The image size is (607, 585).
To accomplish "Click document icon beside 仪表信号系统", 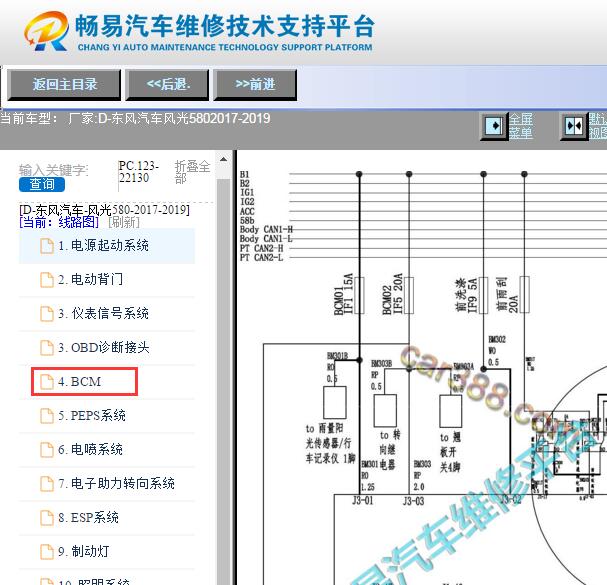I will (47, 314).
